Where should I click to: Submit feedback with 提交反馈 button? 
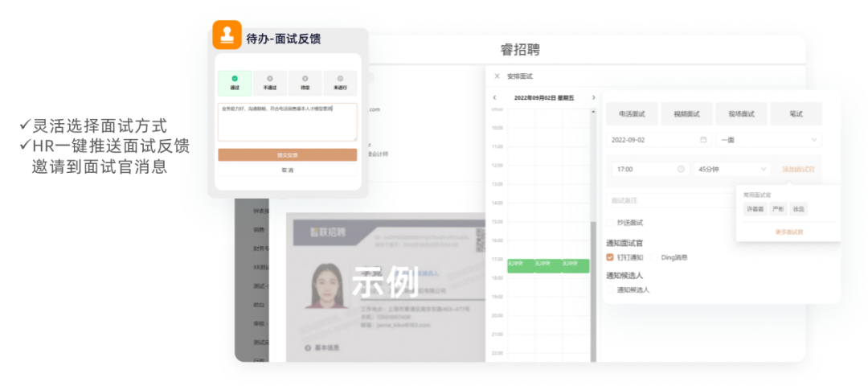pyautogui.click(x=287, y=155)
